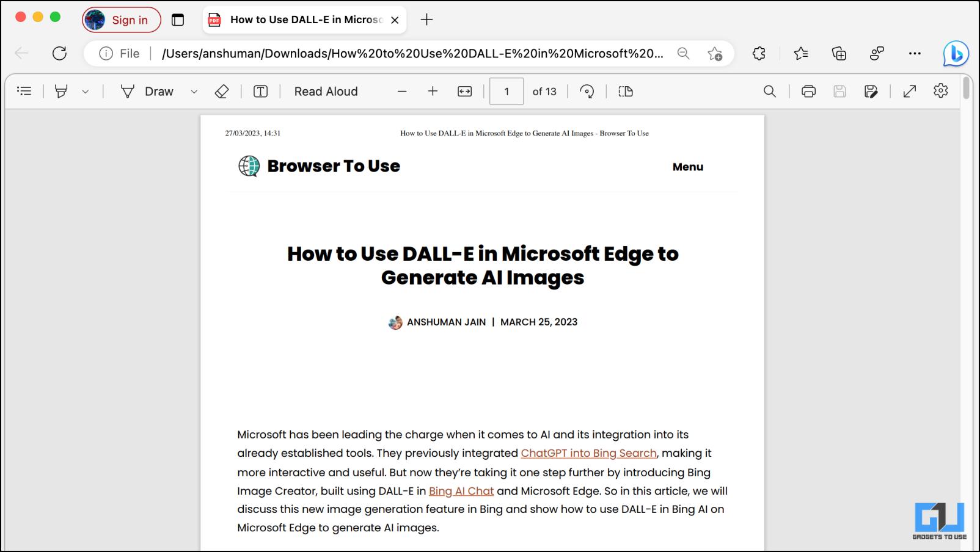Screen dimensions: 980x552
Task: Click the page number field
Action: pos(506,92)
